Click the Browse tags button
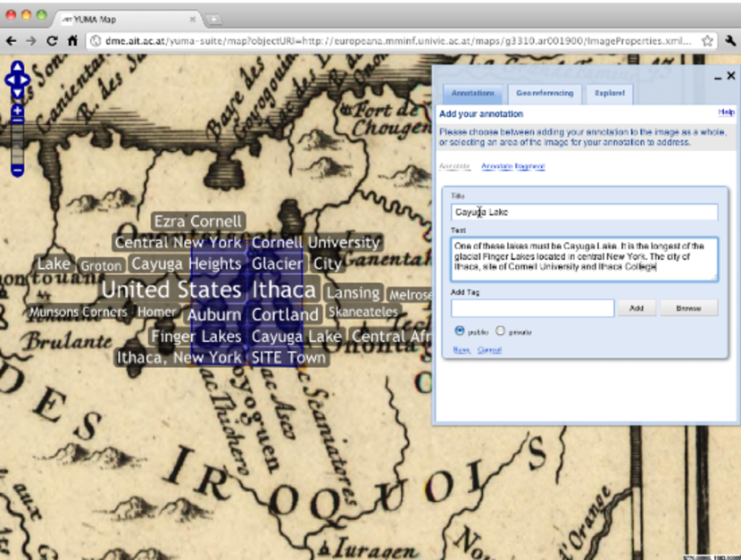The width and height of the screenshot is (741, 560). click(688, 308)
